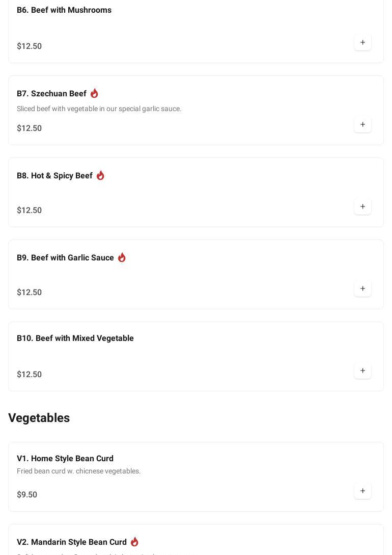Add B9 Beef with Garlic Sauce via plus icon
Image resolution: width=392 pixels, height=555 pixels.
coord(362,289)
